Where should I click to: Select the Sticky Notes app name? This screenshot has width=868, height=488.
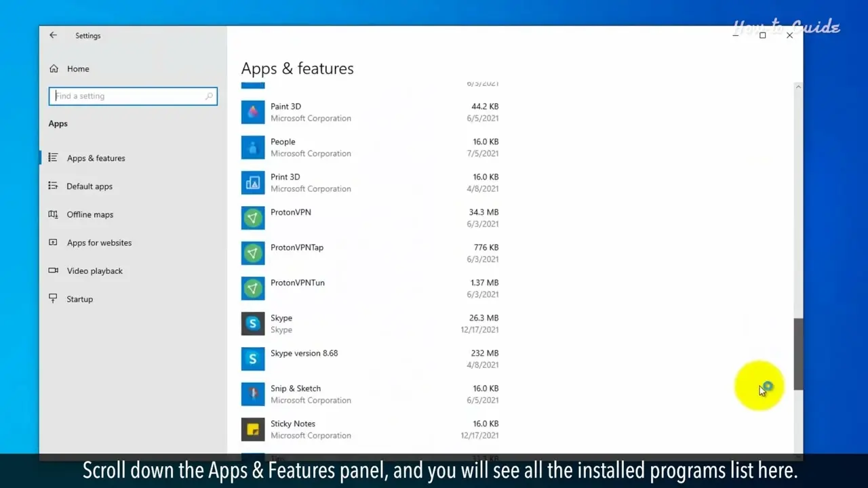pyautogui.click(x=293, y=424)
